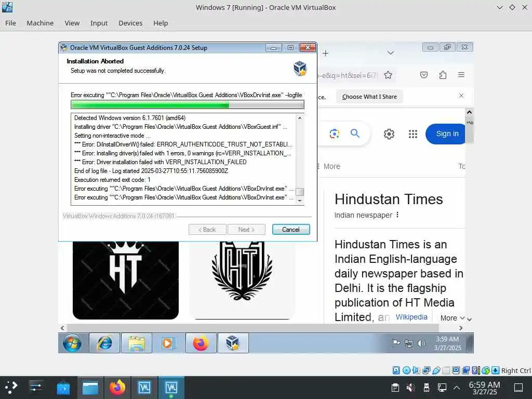Open Google Lens camera search icon

tap(335, 134)
